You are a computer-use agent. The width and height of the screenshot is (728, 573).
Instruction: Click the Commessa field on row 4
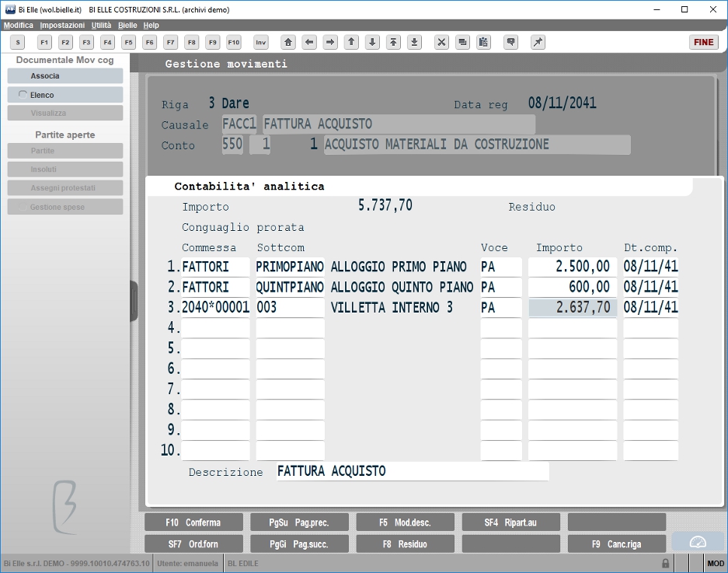tap(215, 327)
